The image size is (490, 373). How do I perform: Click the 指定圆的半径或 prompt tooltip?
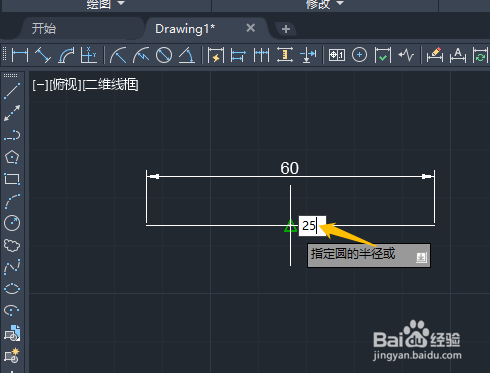click(x=369, y=255)
